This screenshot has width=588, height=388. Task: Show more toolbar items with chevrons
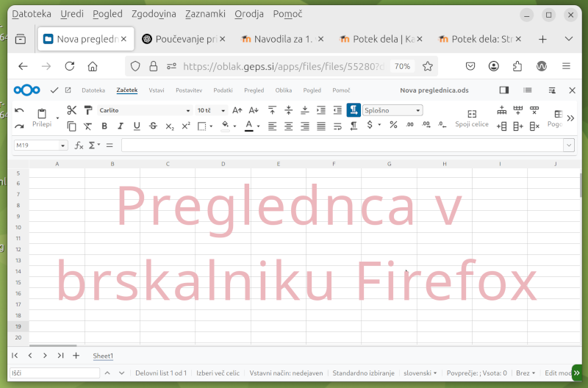point(570,118)
